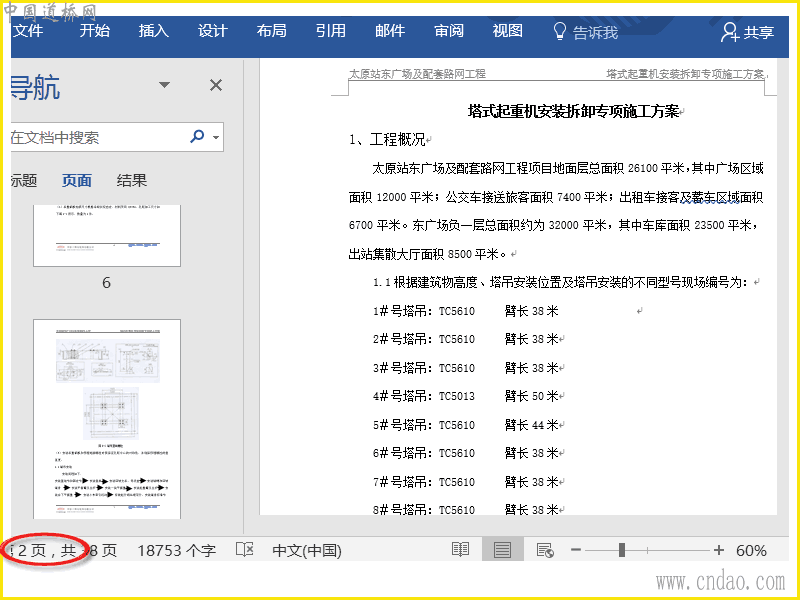The width and height of the screenshot is (800, 600).
Task: Close the 导航 navigation pane
Action: tap(216, 85)
